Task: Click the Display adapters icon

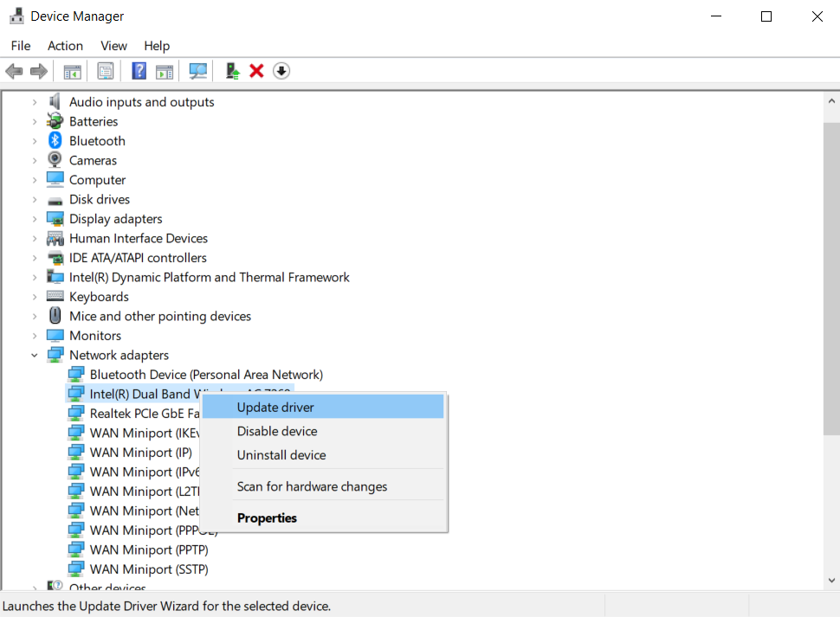Action: tap(55, 218)
